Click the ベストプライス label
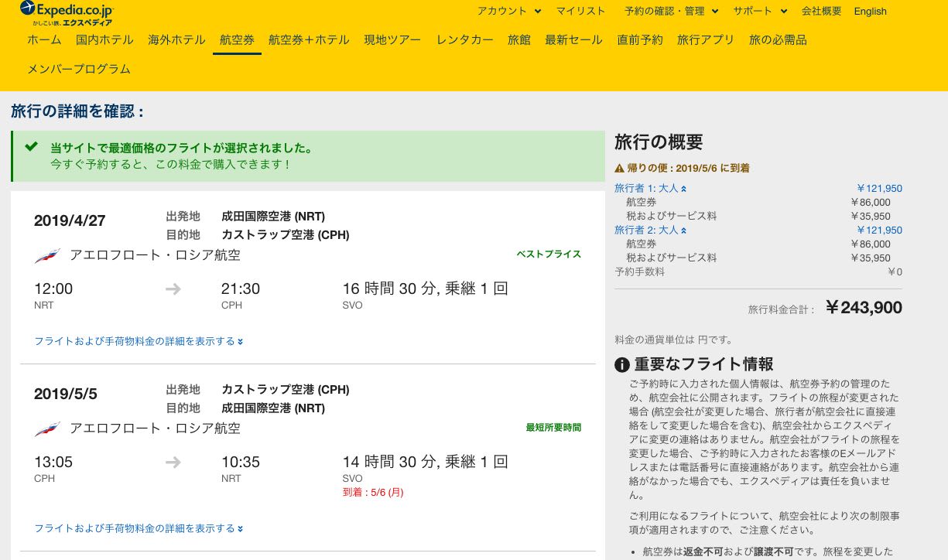 coord(549,254)
